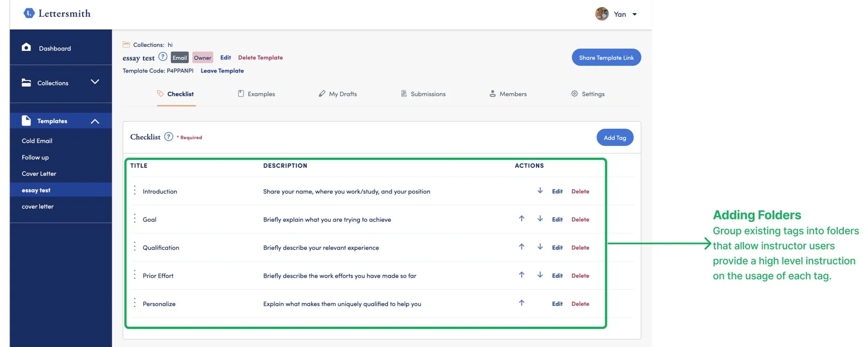The image size is (868, 347).
Task: Click drag handle dots on Qualification row
Action: tap(135, 247)
